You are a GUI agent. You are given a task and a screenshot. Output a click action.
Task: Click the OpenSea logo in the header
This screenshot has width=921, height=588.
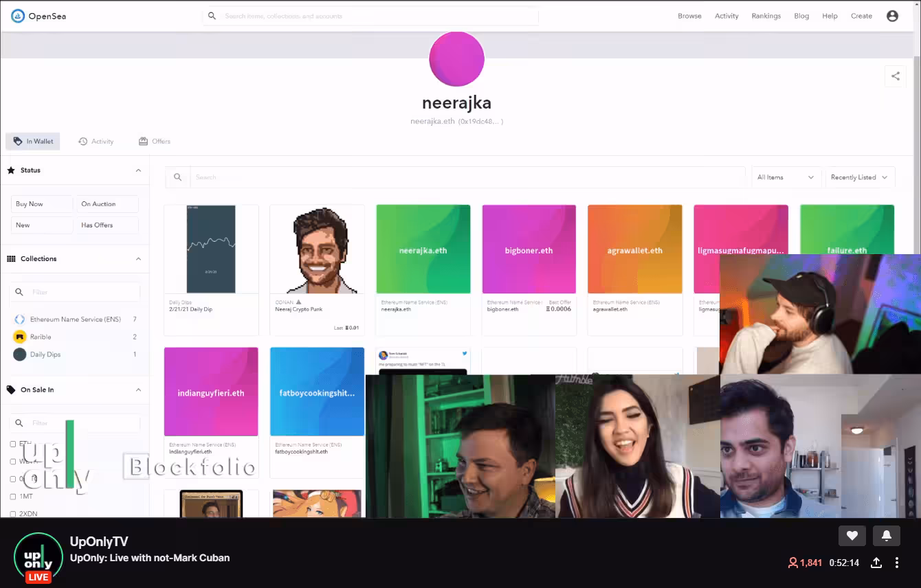[38, 16]
